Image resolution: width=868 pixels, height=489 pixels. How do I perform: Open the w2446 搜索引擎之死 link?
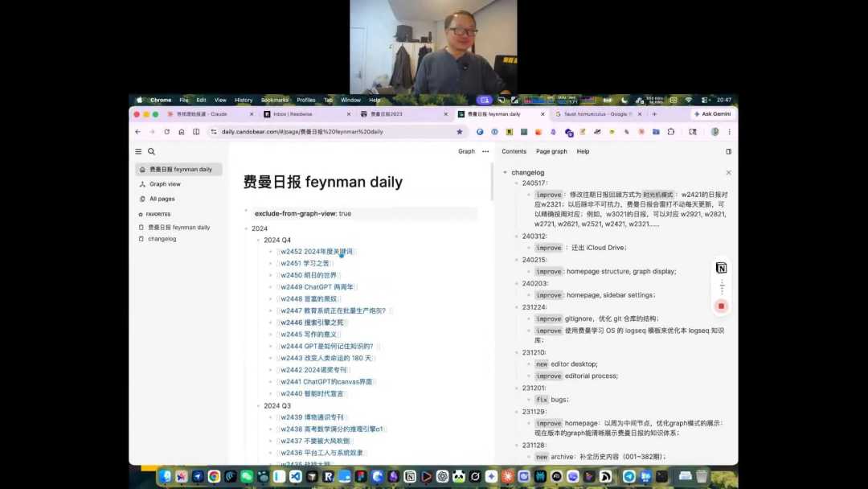pyautogui.click(x=312, y=323)
